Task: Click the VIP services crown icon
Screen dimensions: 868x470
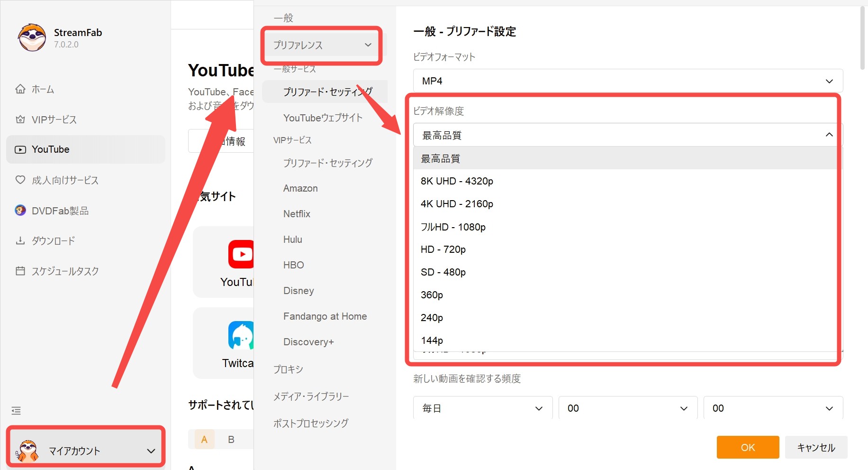Action: point(20,119)
